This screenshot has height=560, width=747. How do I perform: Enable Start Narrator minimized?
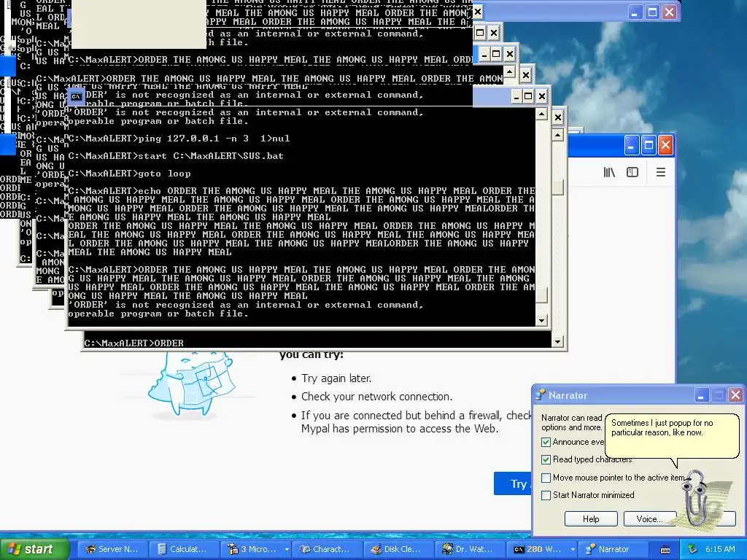pos(546,495)
